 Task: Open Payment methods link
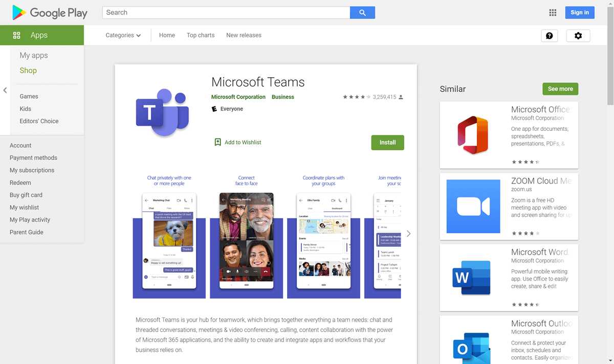pos(33,158)
